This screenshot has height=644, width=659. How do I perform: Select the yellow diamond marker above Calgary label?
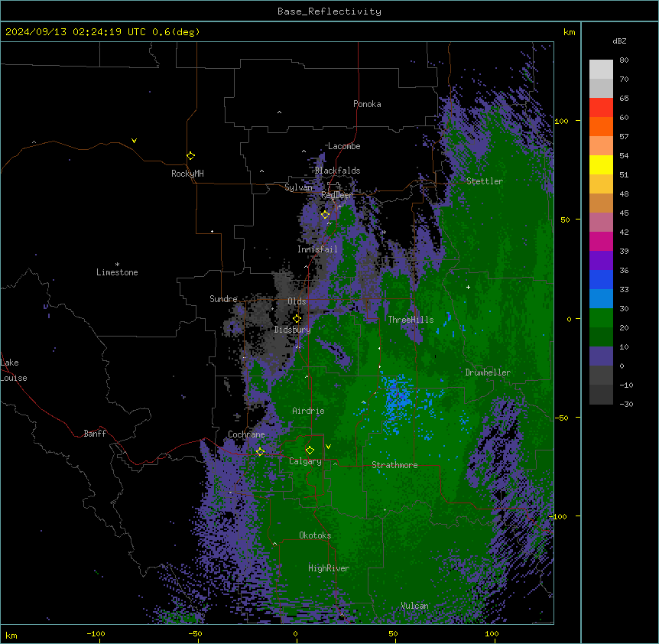(x=310, y=450)
